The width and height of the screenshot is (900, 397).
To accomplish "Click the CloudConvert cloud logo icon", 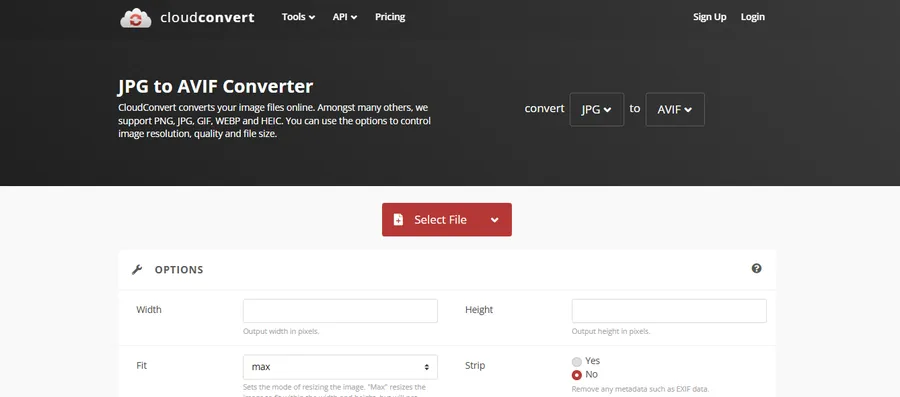I will tap(135, 18).
